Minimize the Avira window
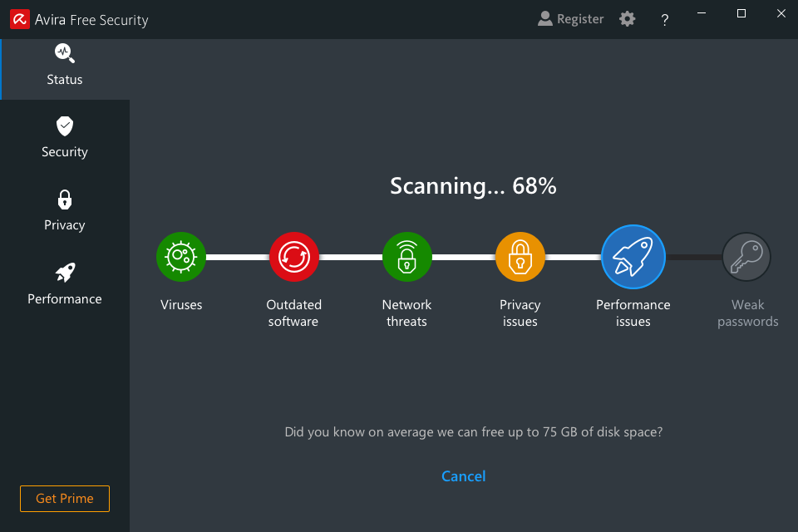798x532 pixels. point(702,13)
